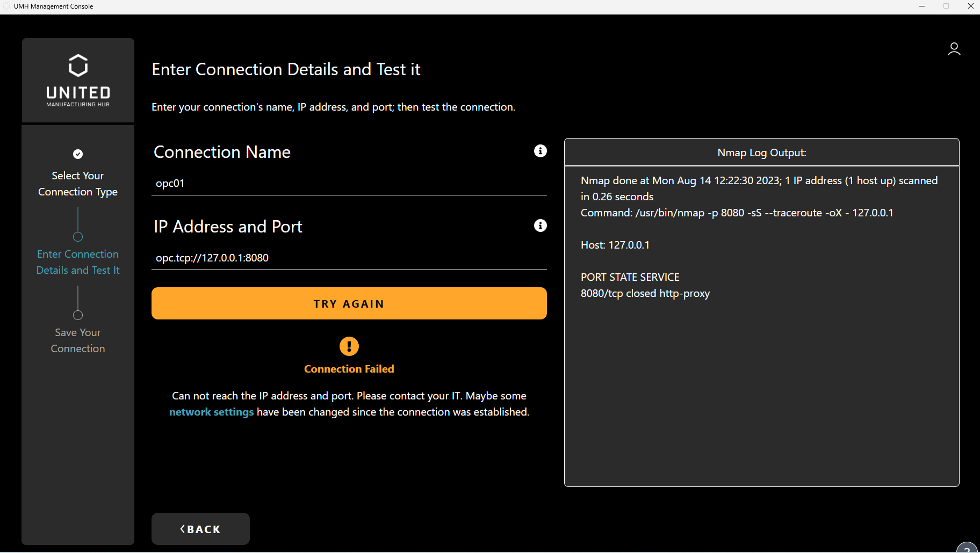This screenshot has height=553, width=980.
Task: Click the step circle above Enter Connection Details
Action: pyautogui.click(x=78, y=237)
